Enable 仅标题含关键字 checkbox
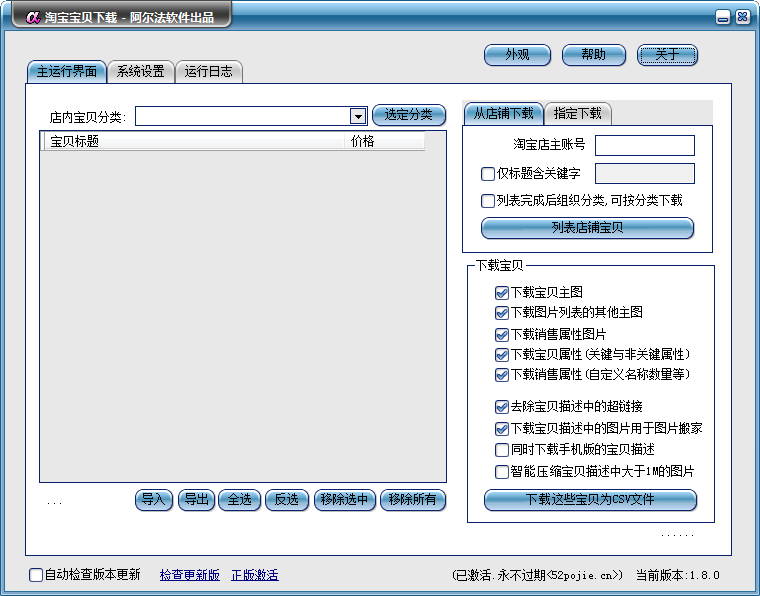Viewport: 760px width, 596px height. point(487,173)
